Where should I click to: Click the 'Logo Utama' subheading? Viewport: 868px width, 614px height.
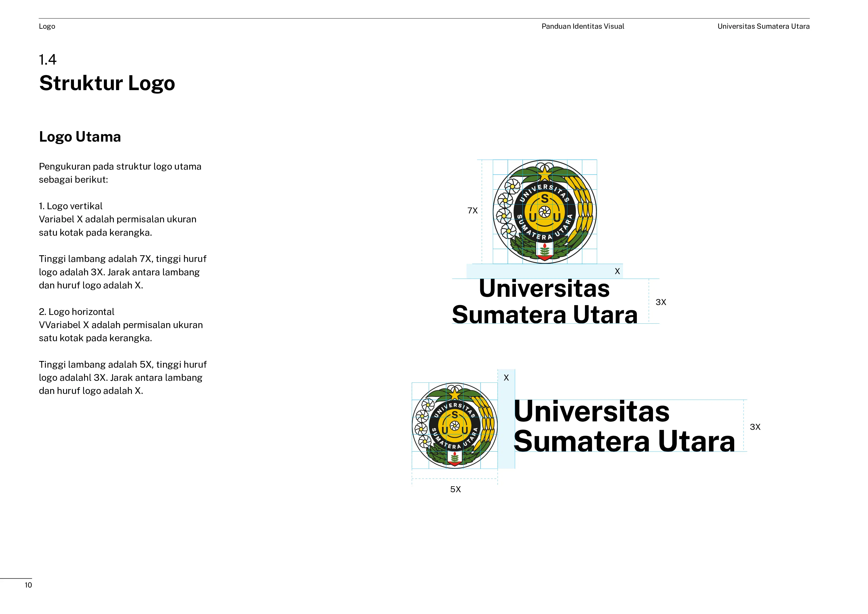(x=80, y=137)
